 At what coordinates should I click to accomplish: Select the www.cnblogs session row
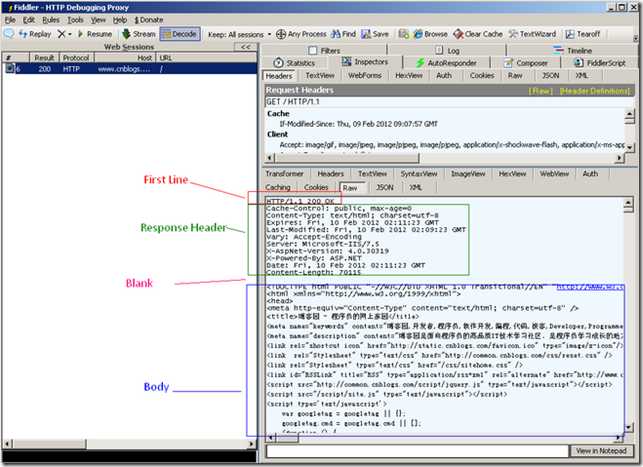point(130,68)
